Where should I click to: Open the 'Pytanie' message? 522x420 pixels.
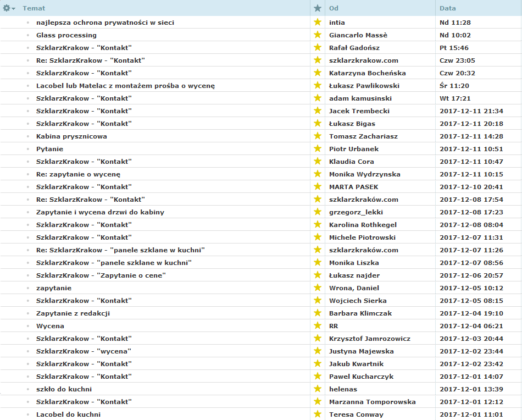click(x=49, y=149)
